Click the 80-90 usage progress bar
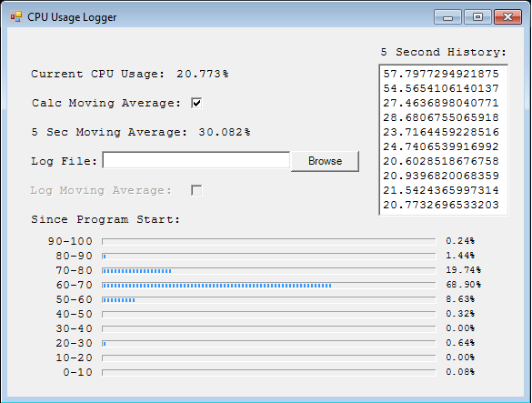 (x=268, y=257)
